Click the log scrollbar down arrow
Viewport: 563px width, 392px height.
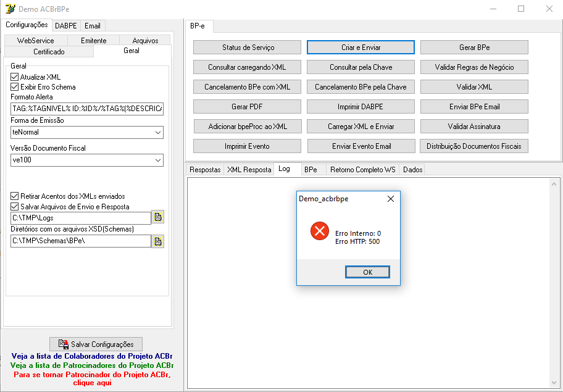click(x=554, y=383)
